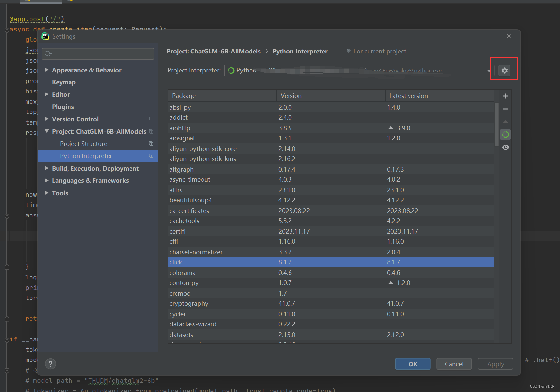Screen dimensions: 560x392
Task: Select the datasets package row
Action: 331,335
